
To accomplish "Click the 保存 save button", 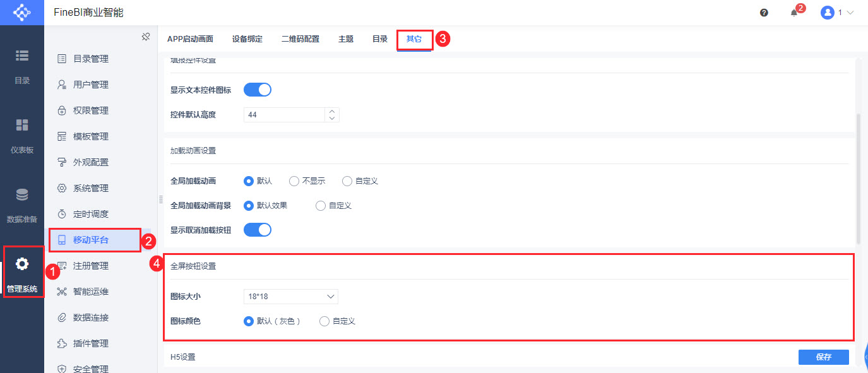I will 823,357.
